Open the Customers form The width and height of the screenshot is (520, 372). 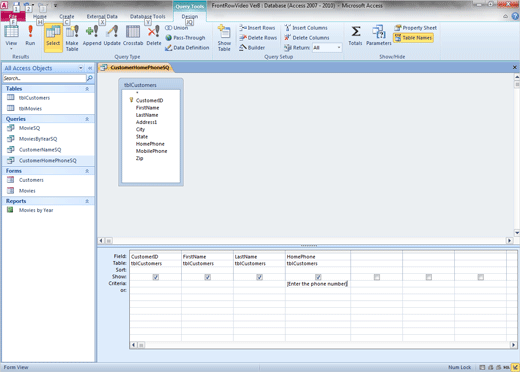[x=31, y=180]
